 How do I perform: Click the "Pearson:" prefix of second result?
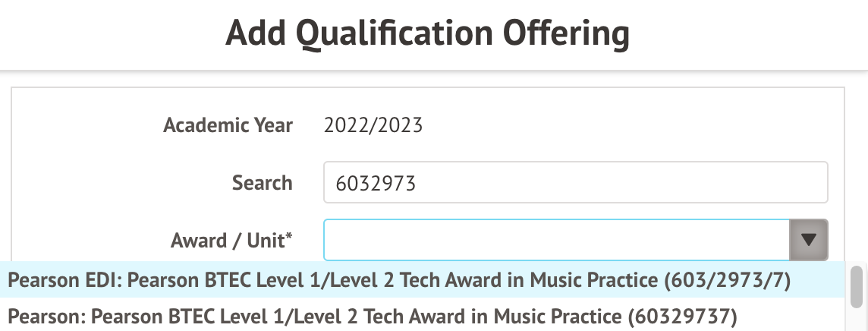[46, 314]
